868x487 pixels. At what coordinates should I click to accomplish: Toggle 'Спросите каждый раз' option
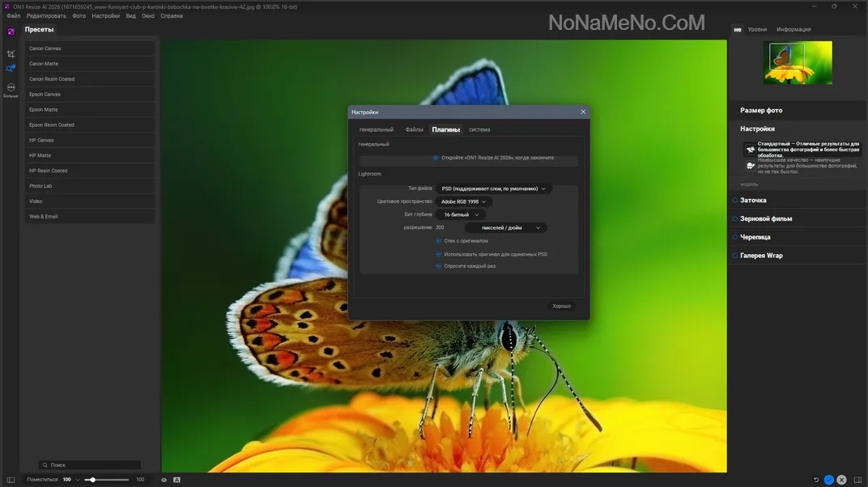pos(439,266)
